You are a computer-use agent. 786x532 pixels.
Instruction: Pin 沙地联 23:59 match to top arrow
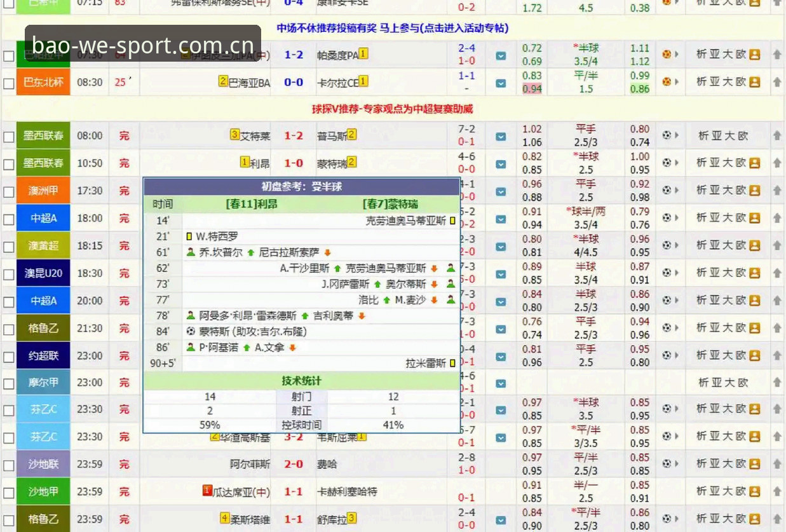776,464
